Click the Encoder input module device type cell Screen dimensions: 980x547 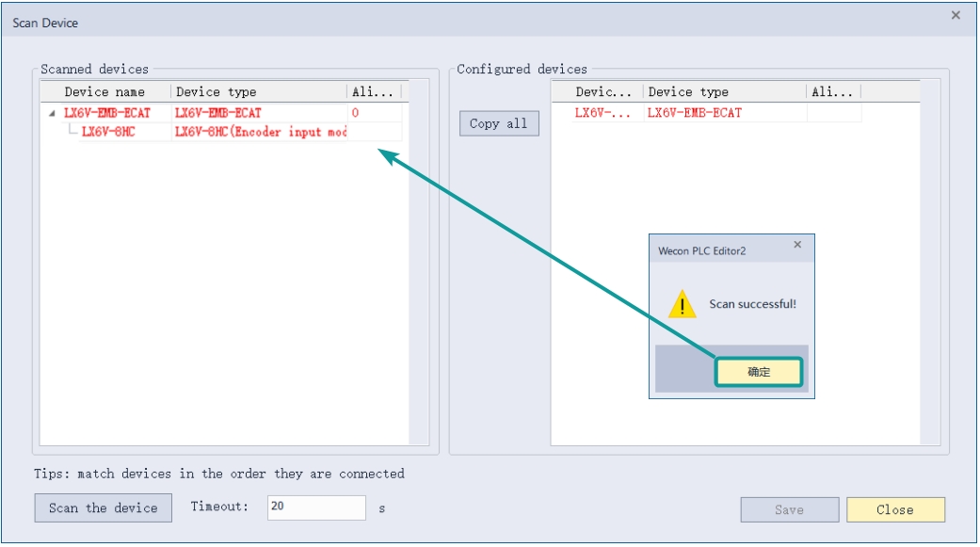coord(260,132)
